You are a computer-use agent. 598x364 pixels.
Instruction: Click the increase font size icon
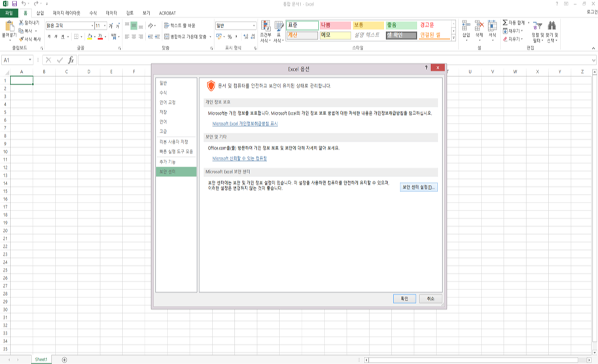point(111,25)
